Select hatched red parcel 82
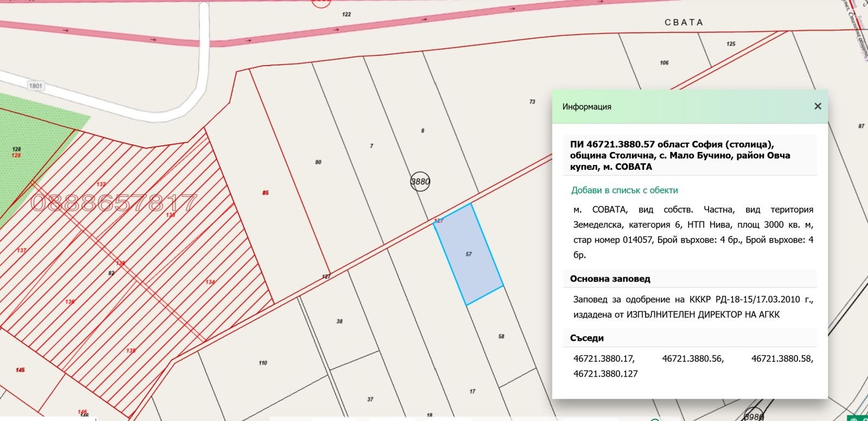This screenshot has width=868, height=421. 111,273
